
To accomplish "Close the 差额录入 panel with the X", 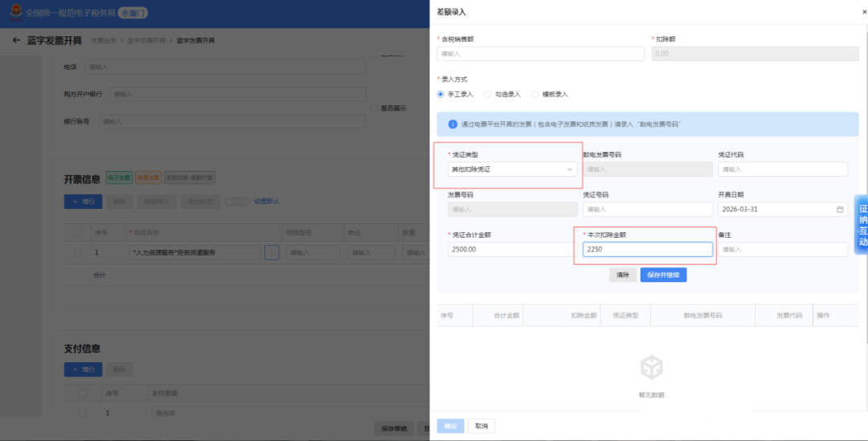I will (x=864, y=11).
